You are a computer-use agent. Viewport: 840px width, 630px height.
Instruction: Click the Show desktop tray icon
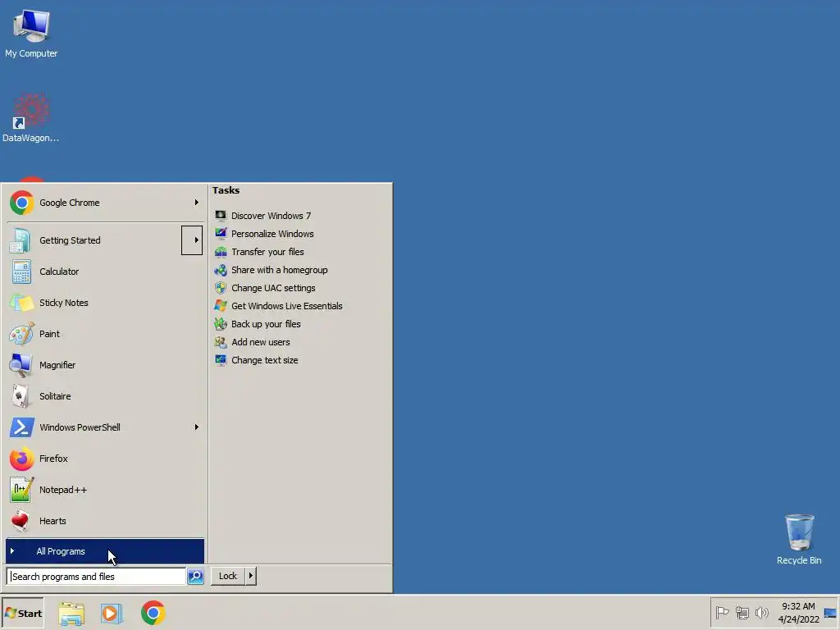(x=830, y=613)
